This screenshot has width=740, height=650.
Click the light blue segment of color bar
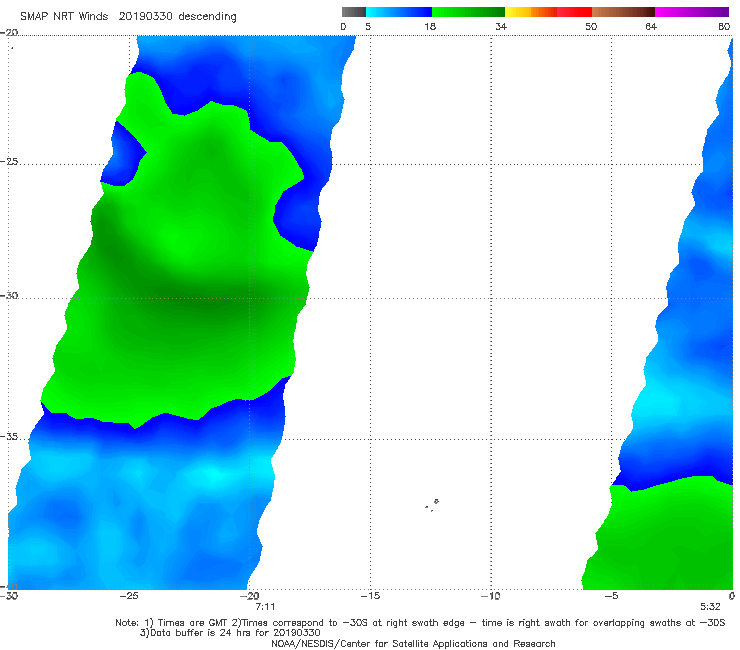coord(399,12)
